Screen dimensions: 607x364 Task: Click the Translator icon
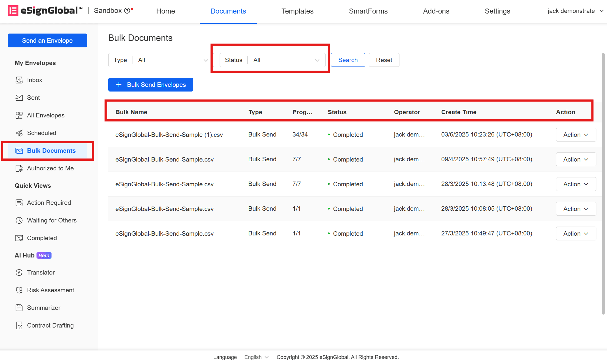click(x=19, y=272)
